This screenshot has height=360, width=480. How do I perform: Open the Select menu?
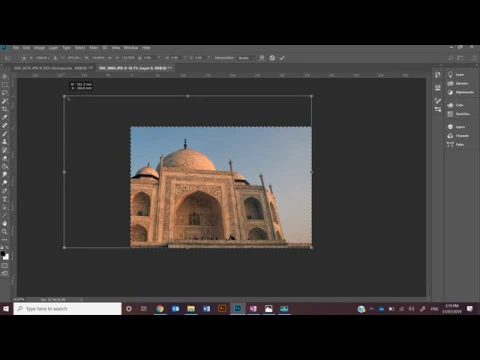(x=80, y=48)
